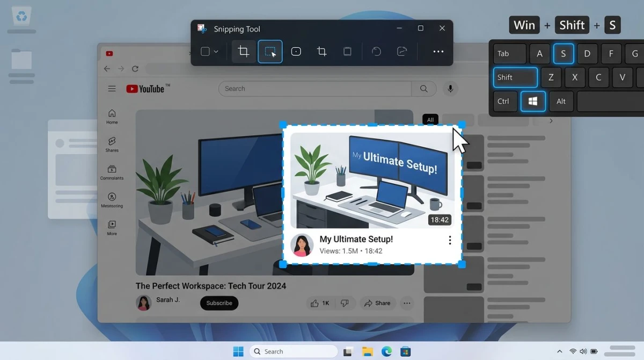The height and width of the screenshot is (360, 644).
Task: Click the browser Forward arrow
Action: click(x=121, y=69)
